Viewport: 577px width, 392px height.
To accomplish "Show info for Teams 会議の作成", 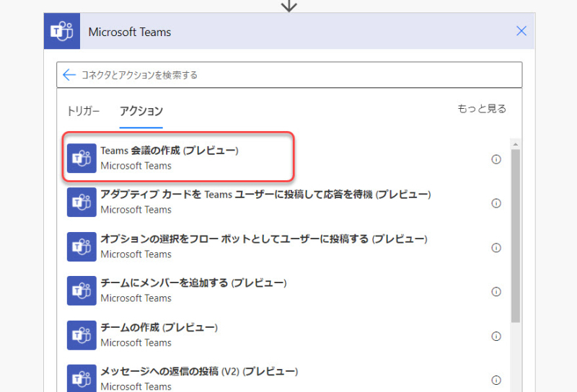I will pyautogui.click(x=496, y=159).
